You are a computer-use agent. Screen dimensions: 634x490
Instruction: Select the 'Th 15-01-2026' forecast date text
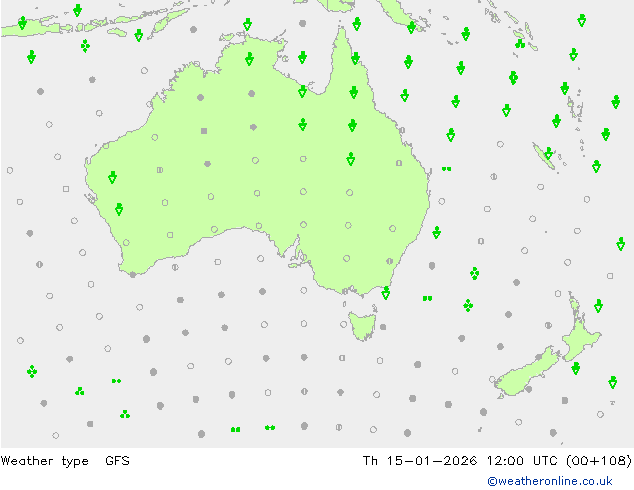click(420, 460)
